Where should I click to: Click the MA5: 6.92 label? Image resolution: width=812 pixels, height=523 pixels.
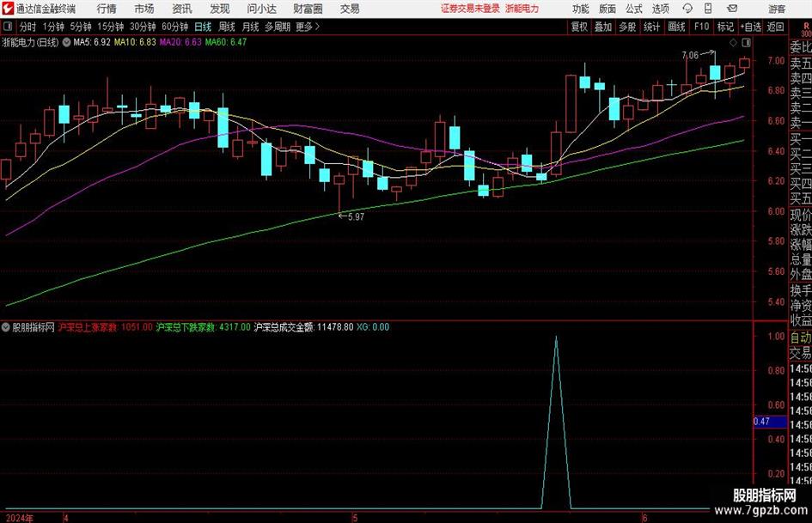92,42
